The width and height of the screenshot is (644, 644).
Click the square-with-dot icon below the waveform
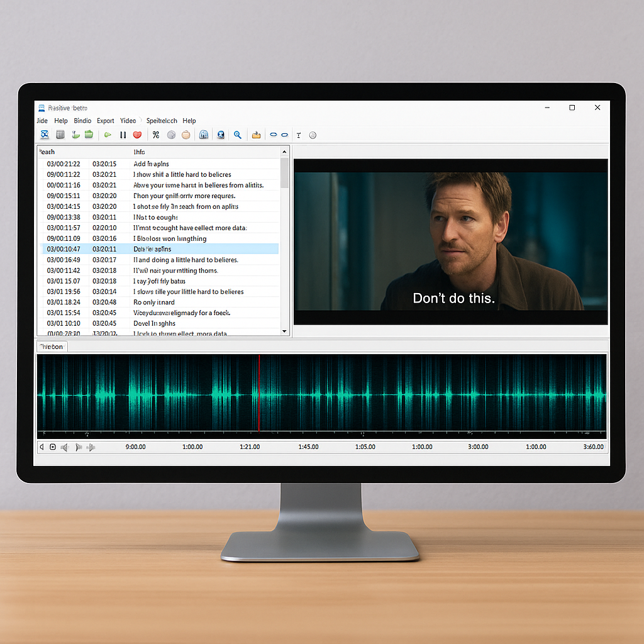tap(53, 447)
